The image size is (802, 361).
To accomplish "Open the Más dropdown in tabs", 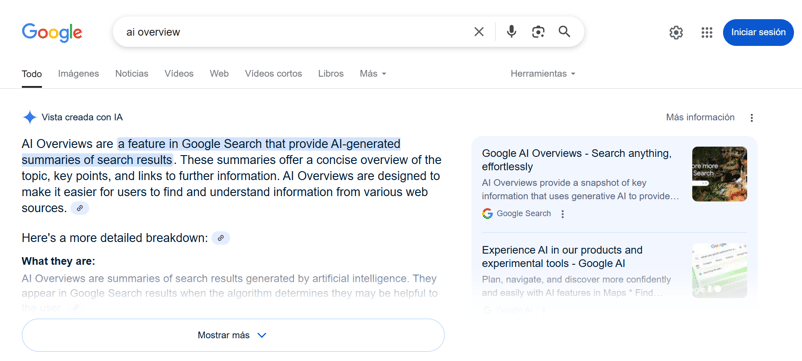I will pos(373,74).
